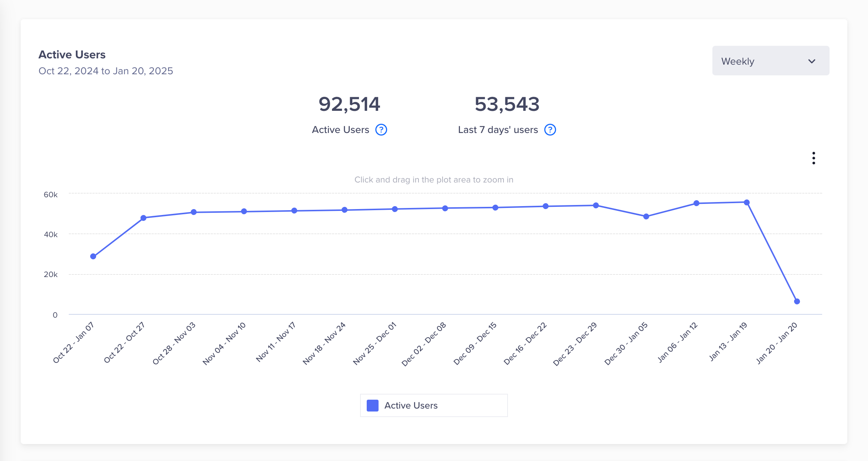Click the Last 7 days' users label
The image size is (868, 461).
pyautogui.click(x=498, y=130)
